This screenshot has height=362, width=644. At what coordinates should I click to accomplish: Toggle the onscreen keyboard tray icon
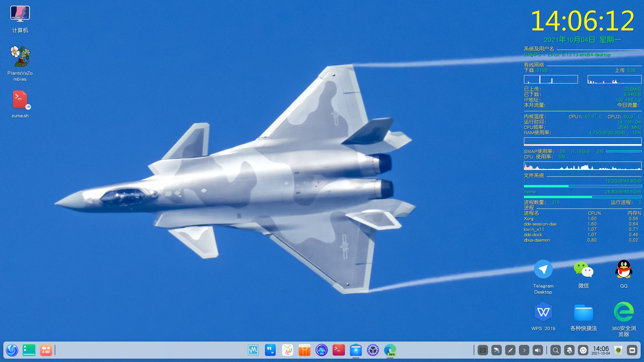[483, 350]
